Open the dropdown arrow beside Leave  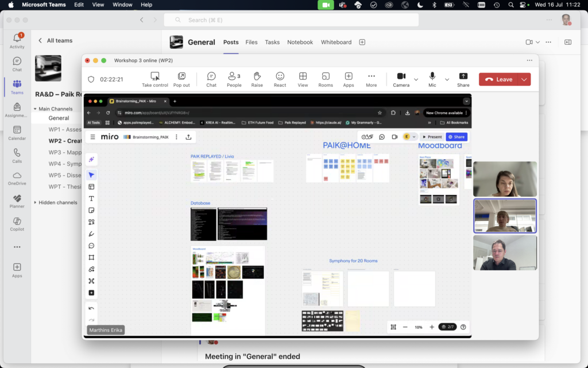pyautogui.click(x=524, y=79)
